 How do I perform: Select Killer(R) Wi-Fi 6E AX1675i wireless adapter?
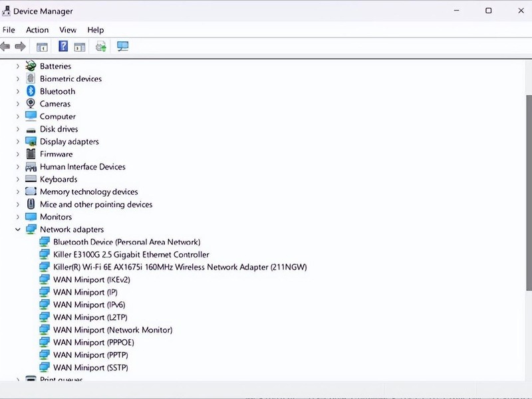tap(180, 267)
